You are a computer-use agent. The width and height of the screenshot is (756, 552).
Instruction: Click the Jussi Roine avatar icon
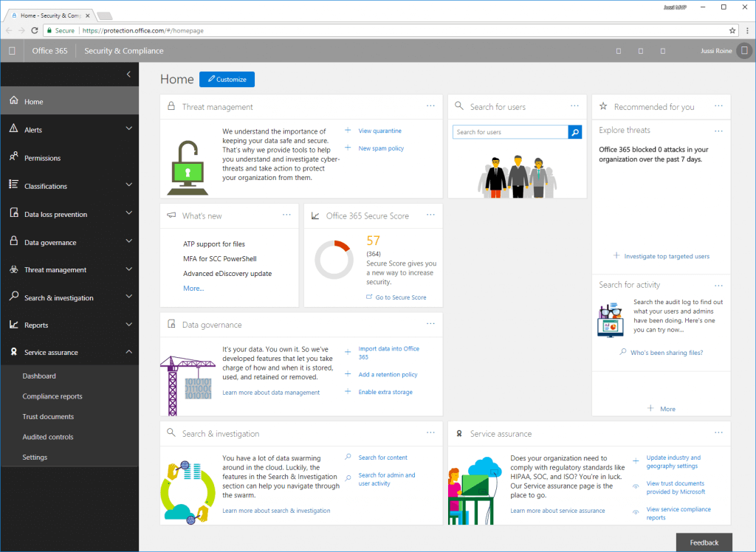tap(743, 50)
